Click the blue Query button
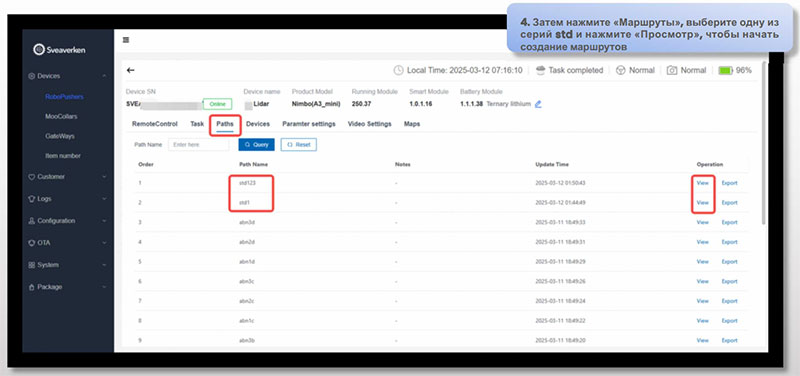Viewport: 800px width, 376px height. point(256,145)
